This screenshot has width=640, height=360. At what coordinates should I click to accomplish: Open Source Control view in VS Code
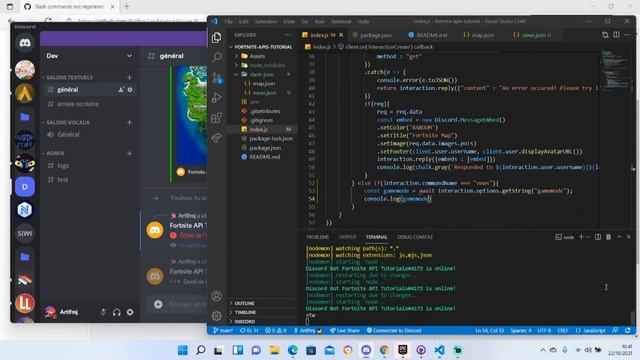tap(217, 78)
